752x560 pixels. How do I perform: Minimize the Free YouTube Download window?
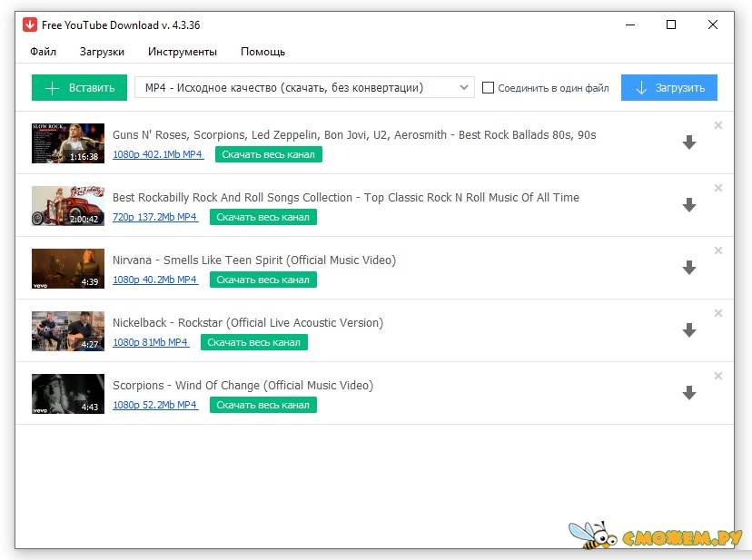[x=630, y=25]
